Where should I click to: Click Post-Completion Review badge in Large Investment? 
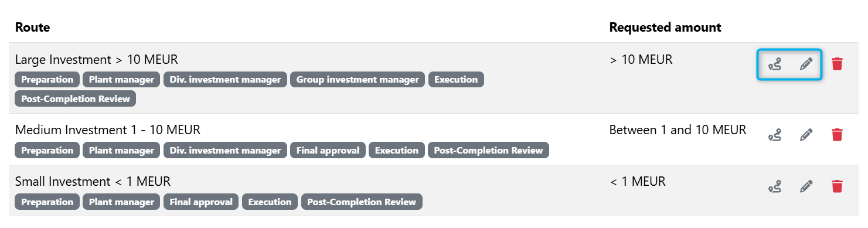[x=76, y=98]
